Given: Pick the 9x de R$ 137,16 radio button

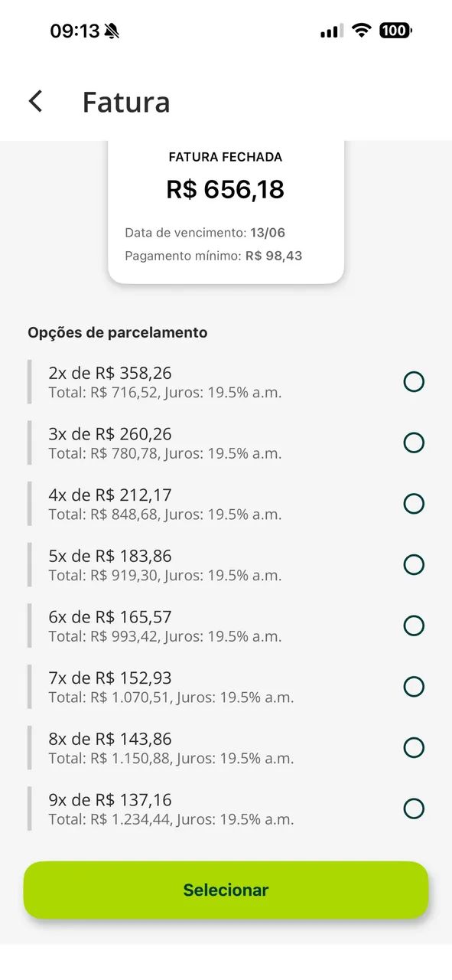Looking at the screenshot, I should (x=414, y=808).
